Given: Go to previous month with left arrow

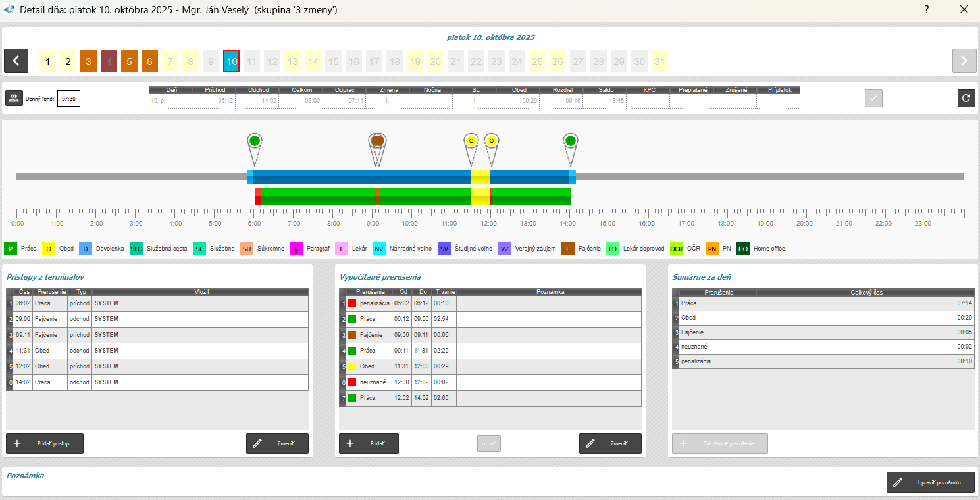Looking at the screenshot, I should tap(16, 61).
